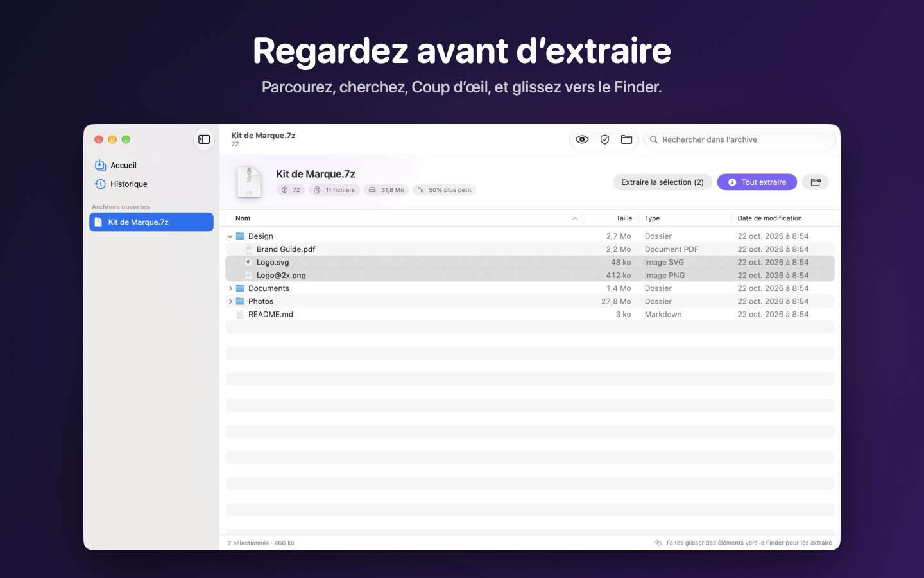
Task: Click the Historique clock icon
Action: click(x=100, y=184)
